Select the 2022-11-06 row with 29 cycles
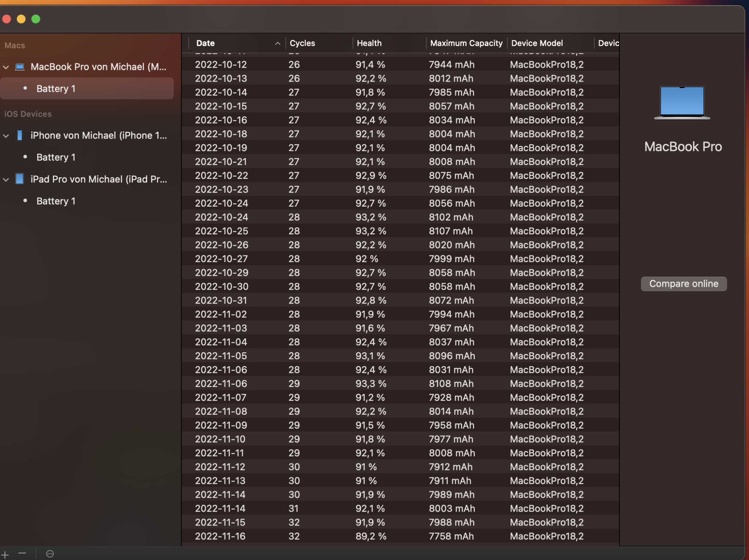Viewport: 749px width, 560px height. [374, 383]
